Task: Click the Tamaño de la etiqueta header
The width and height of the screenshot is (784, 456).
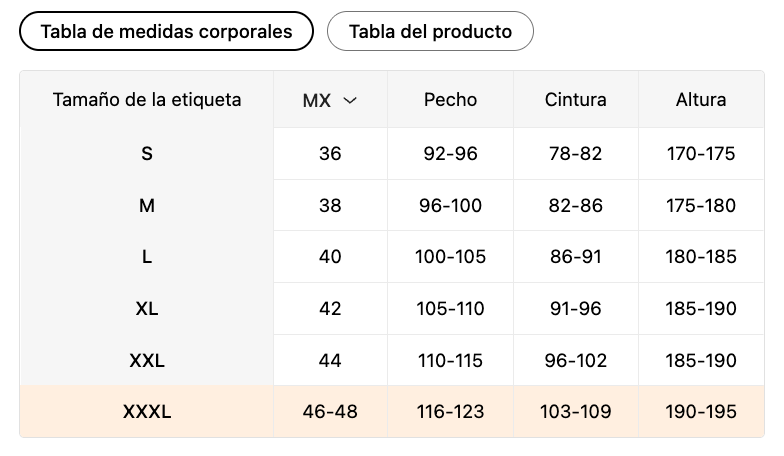Action: point(147,100)
